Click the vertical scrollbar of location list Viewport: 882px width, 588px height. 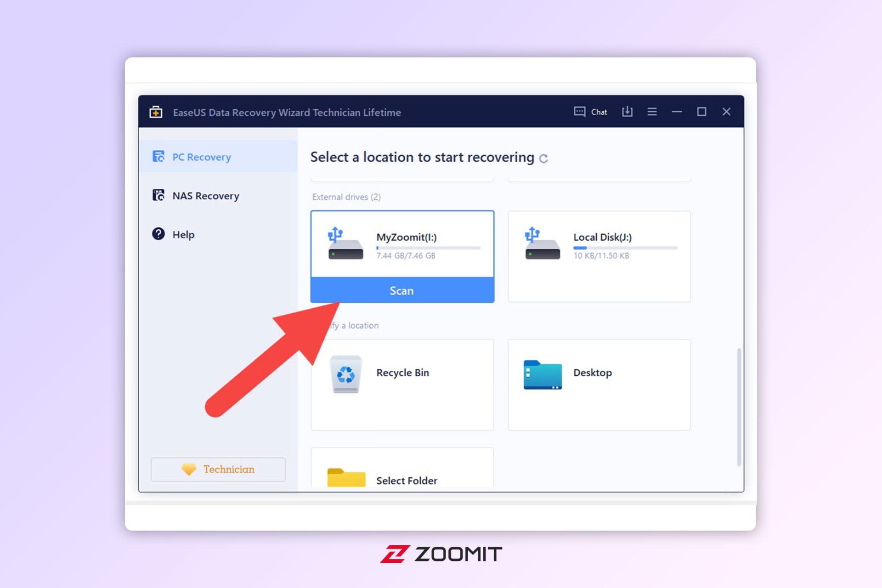(x=739, y=407)
